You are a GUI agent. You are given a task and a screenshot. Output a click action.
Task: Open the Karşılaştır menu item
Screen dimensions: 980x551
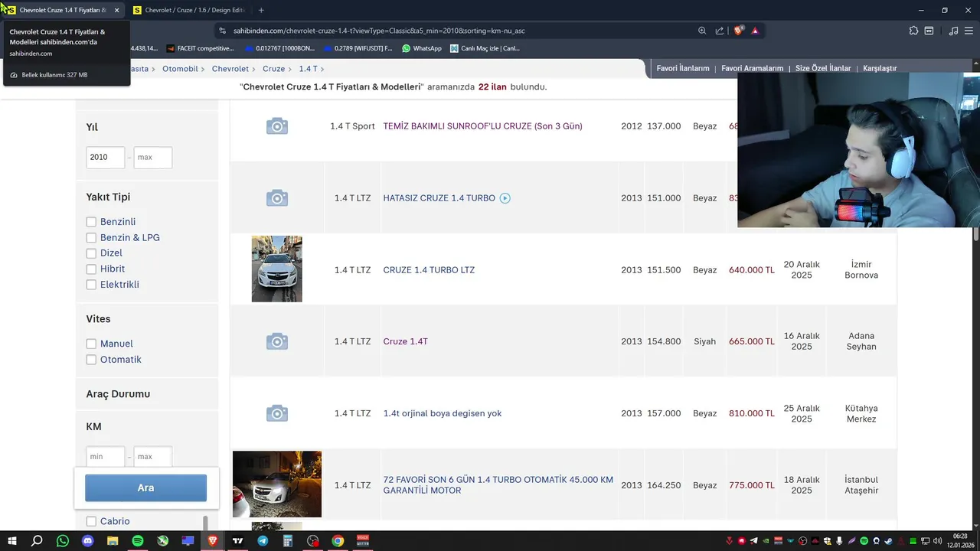click(880, 68)
